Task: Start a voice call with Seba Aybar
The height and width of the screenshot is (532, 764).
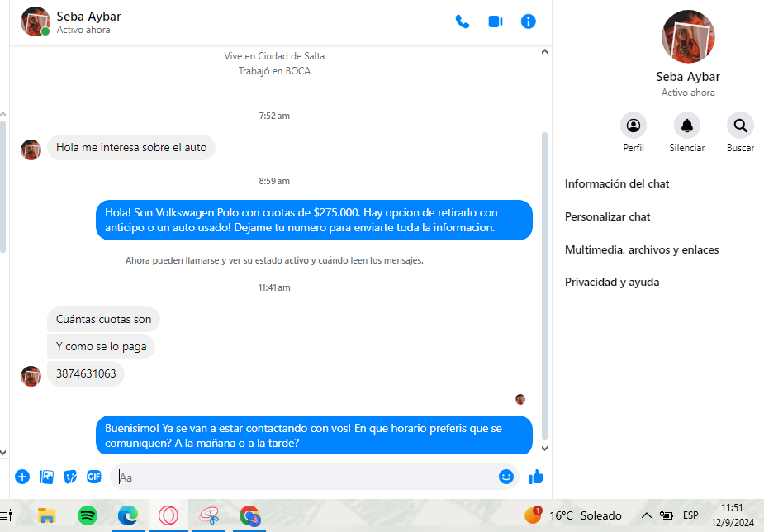Action: point(462,21)
